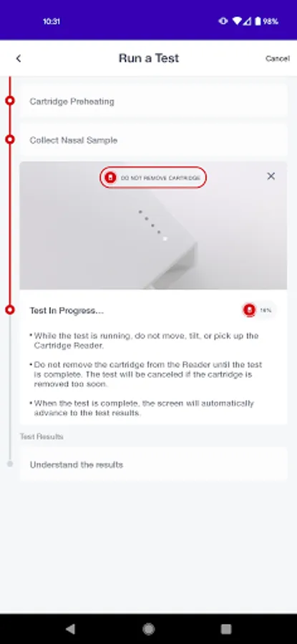Tap the red progress percentage icon
The height and width of the screenshot is (644, 297).
click(x=249, y=310)
